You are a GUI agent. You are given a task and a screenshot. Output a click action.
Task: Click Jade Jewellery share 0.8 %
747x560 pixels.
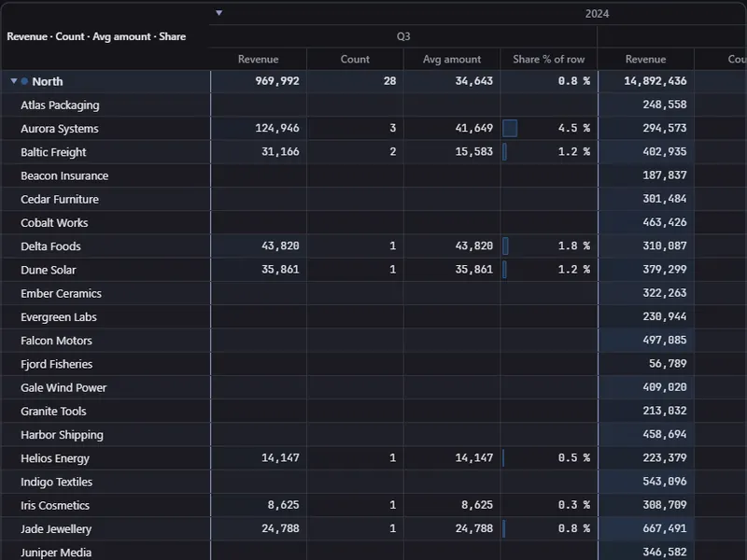(574, 528)
